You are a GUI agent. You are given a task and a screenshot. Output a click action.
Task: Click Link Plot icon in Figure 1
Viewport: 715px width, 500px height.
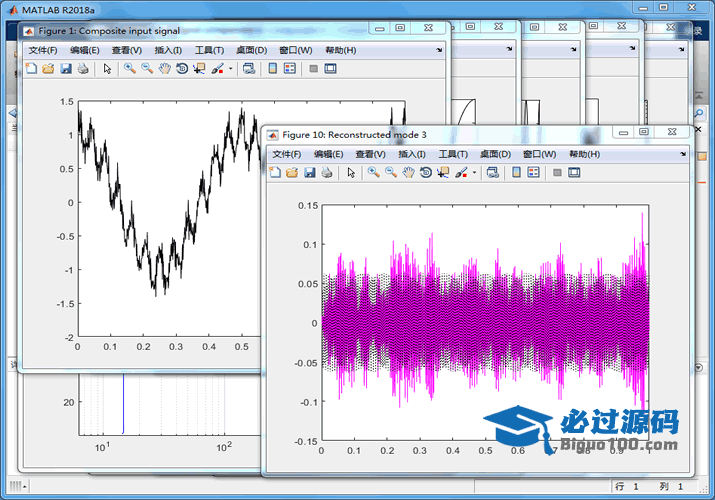249,69
